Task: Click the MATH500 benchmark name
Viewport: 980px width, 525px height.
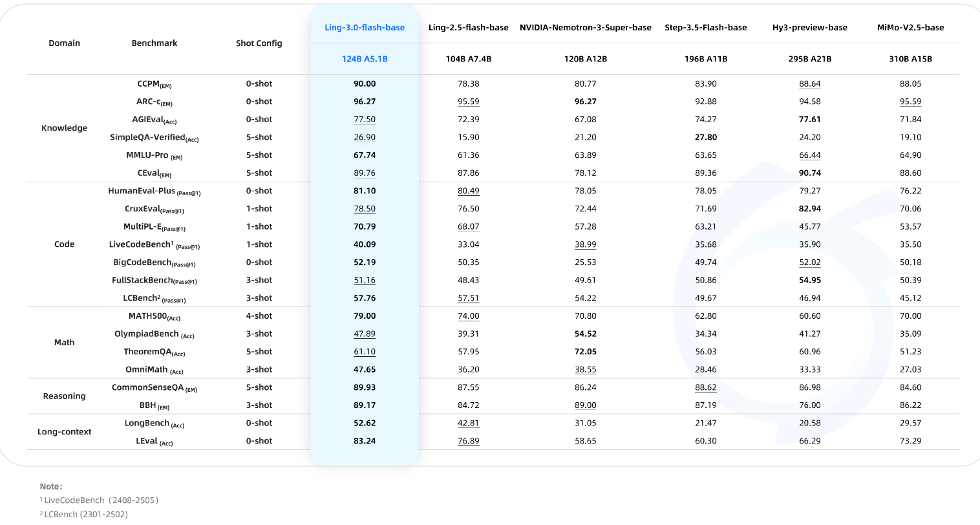Action: click(x=154, y=316)
